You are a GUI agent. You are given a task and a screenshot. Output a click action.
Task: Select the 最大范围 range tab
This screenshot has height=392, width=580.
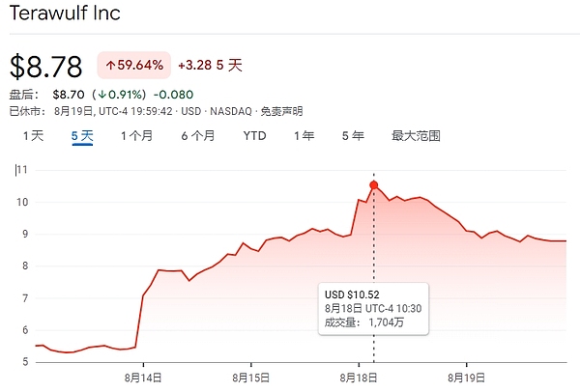click(416, 136)
